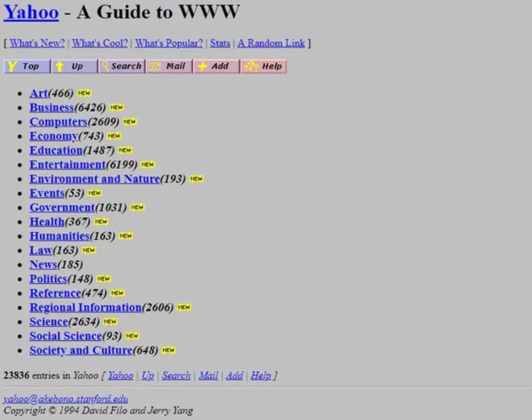Open the footer Search link

click(x=176, y=375)
